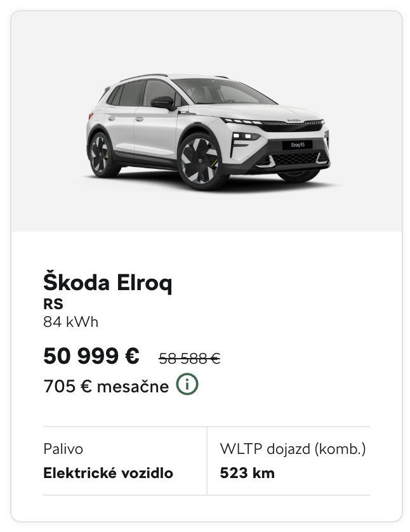Click the crossed-out 58 588 € price

click(x=189, y=359)
